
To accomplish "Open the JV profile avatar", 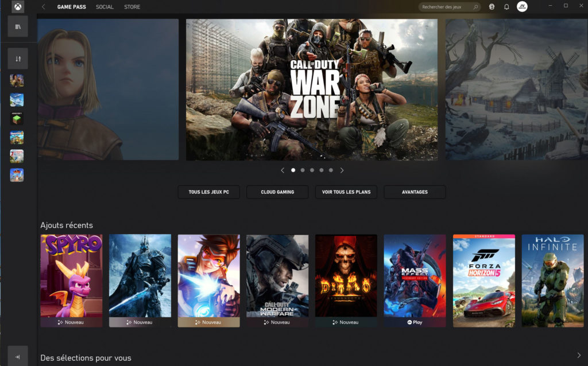I will (522, 6).
